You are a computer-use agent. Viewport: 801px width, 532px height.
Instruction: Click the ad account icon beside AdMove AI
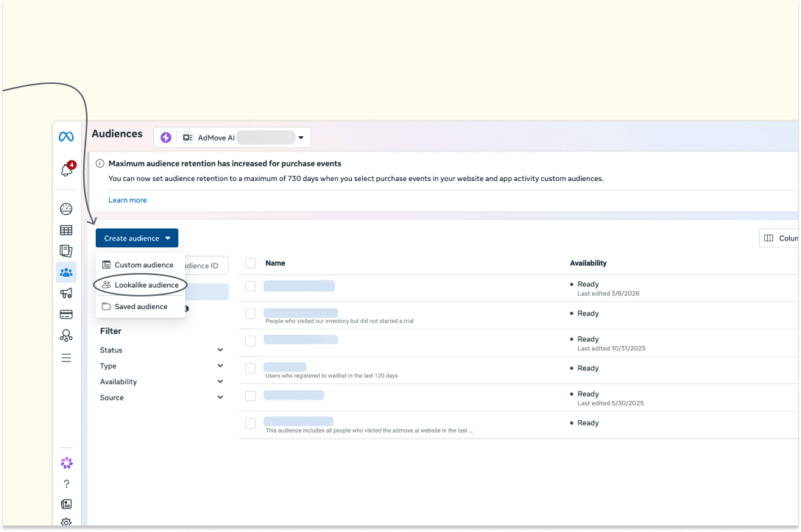188,138
